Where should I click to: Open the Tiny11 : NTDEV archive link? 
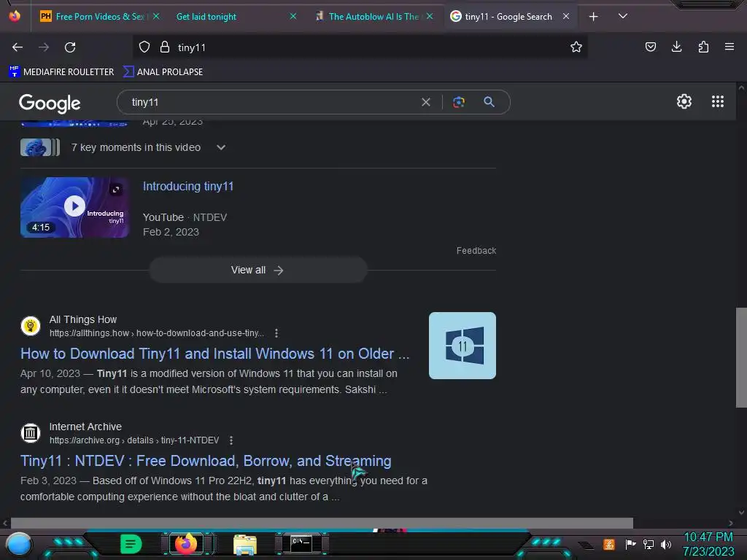click(206, 461)
